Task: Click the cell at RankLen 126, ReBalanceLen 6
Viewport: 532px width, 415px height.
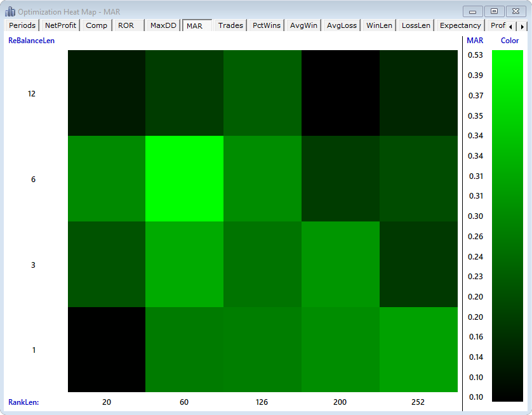Action: (263, 179)
